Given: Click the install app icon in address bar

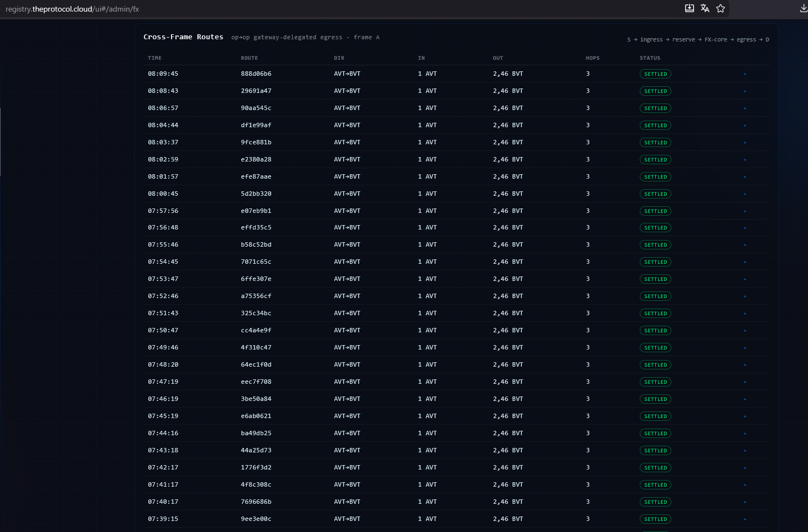Looking at the screenshot, I should click(690, 8).
